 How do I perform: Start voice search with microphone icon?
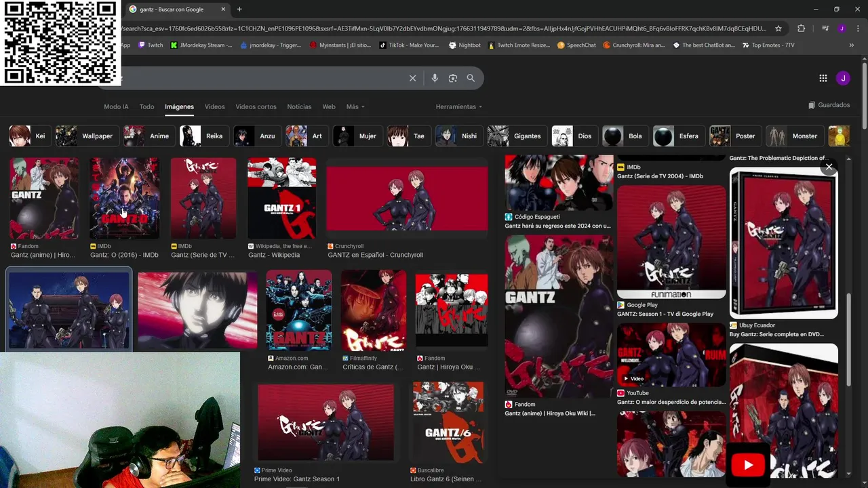pyautogui.click(x=435, y=78)
